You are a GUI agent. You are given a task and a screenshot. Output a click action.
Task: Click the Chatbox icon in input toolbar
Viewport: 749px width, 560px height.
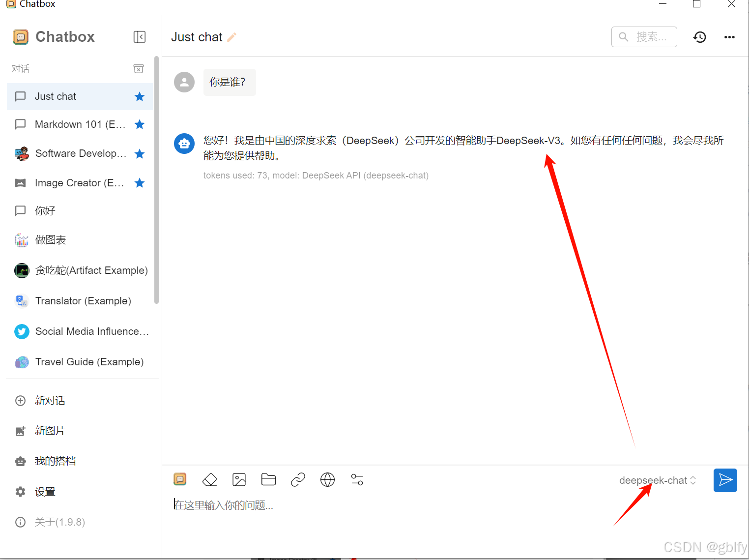180,479
